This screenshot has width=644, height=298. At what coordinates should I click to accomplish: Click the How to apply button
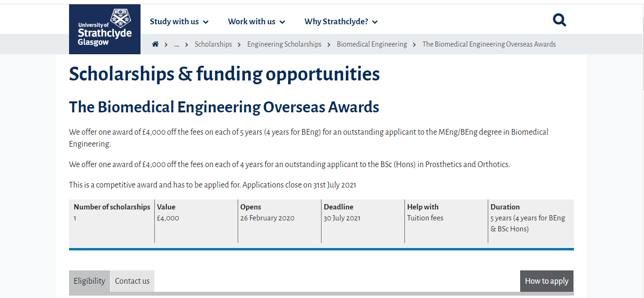547,281
